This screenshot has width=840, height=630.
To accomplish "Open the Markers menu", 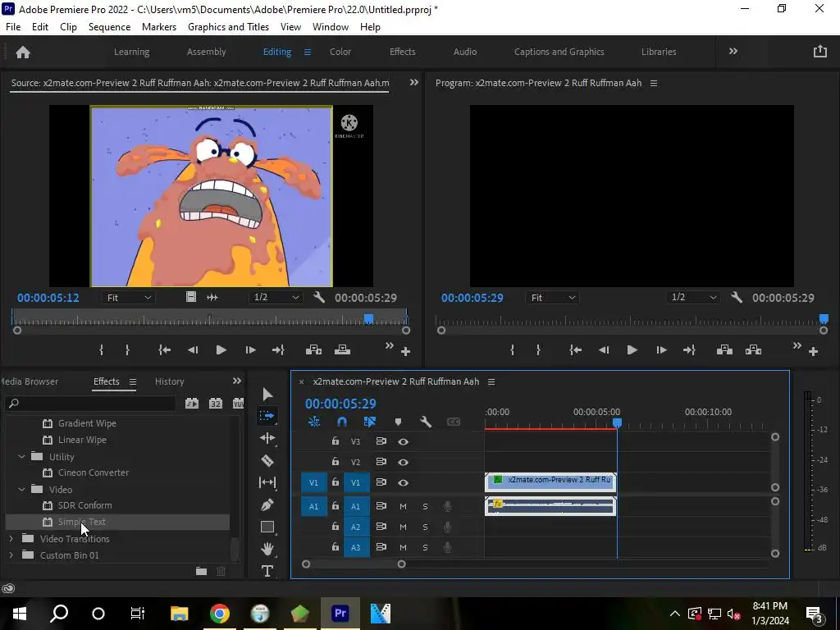I will click(x=158, y=27).
